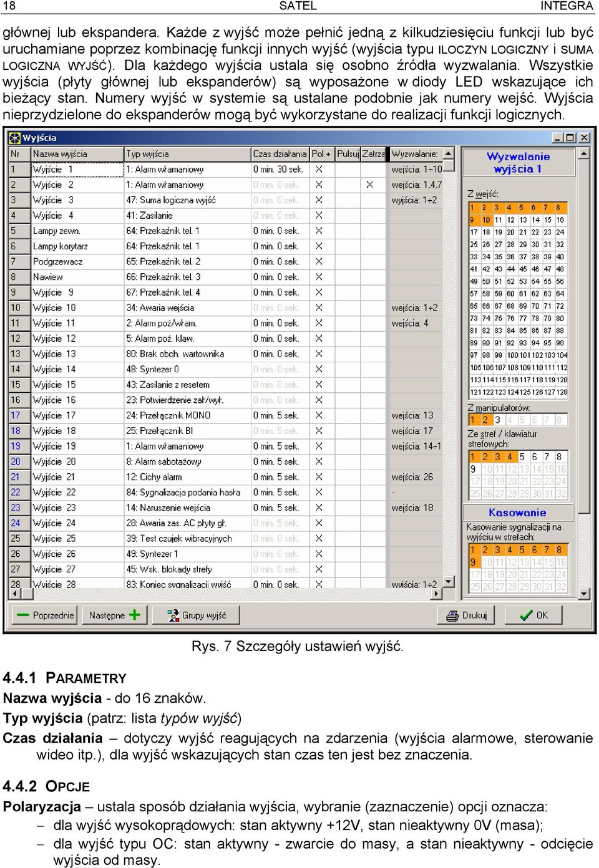
Task: Click the Pulsuj column header
Action: (348, 154)
